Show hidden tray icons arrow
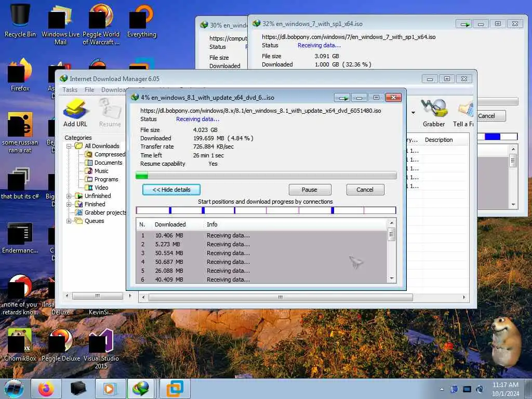Viewport: 532px width, 399px height. (442, 389)
